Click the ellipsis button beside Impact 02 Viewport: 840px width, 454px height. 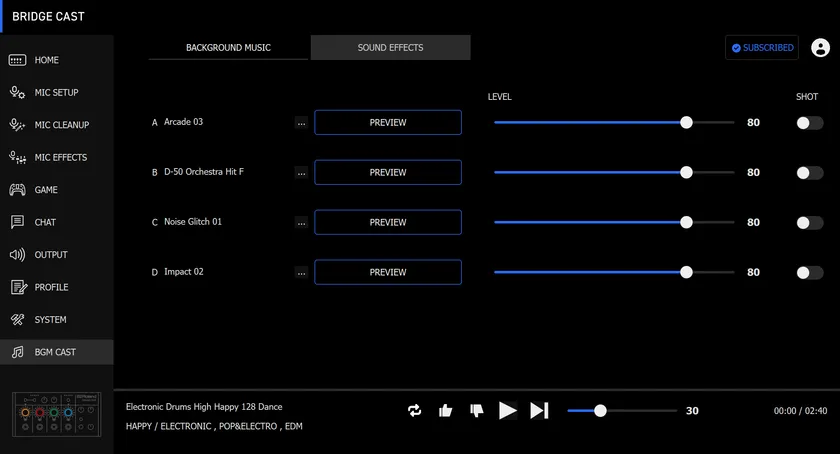point(301,273)
